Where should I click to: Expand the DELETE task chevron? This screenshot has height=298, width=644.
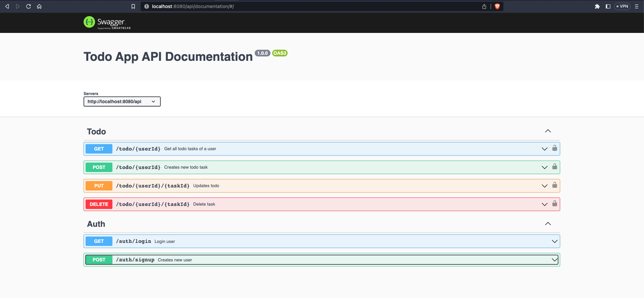tap(545, 204)
